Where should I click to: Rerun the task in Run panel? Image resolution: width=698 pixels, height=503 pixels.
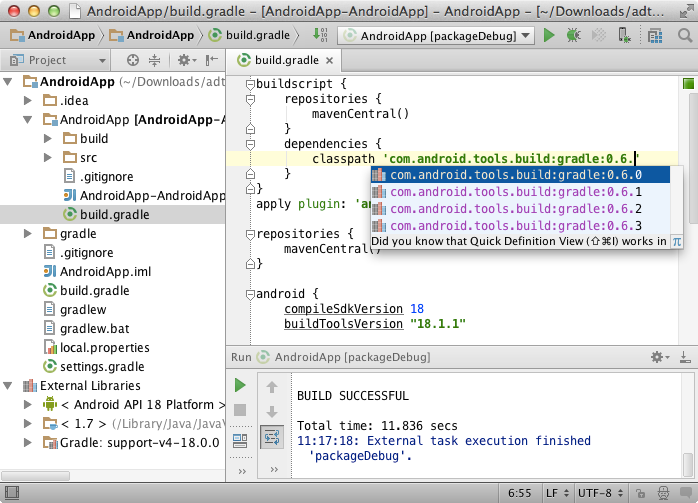(240, 385)
